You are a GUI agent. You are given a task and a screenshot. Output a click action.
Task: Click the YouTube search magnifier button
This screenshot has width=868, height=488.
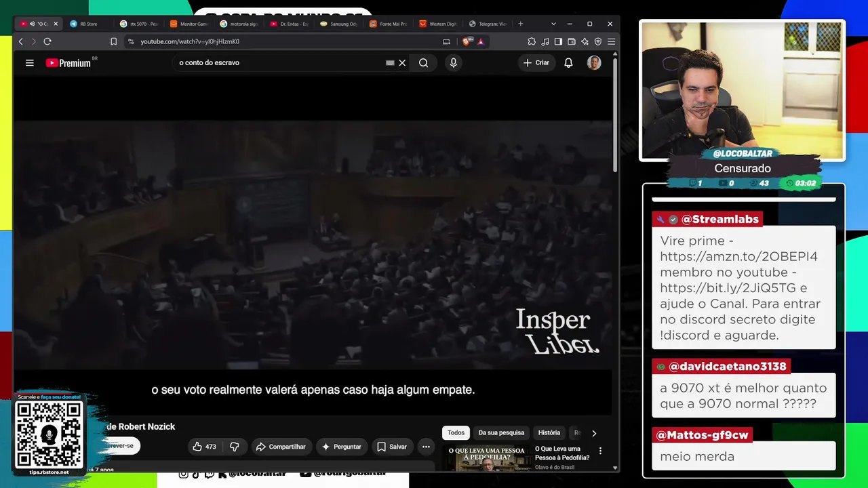coord(424,63)
